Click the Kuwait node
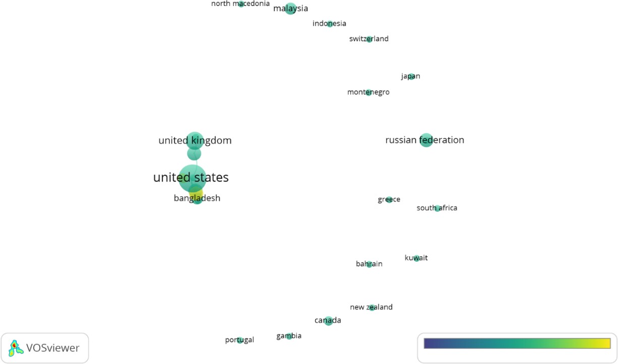The height and width of the screenshot is (364, 618). [x=416, y=258]
